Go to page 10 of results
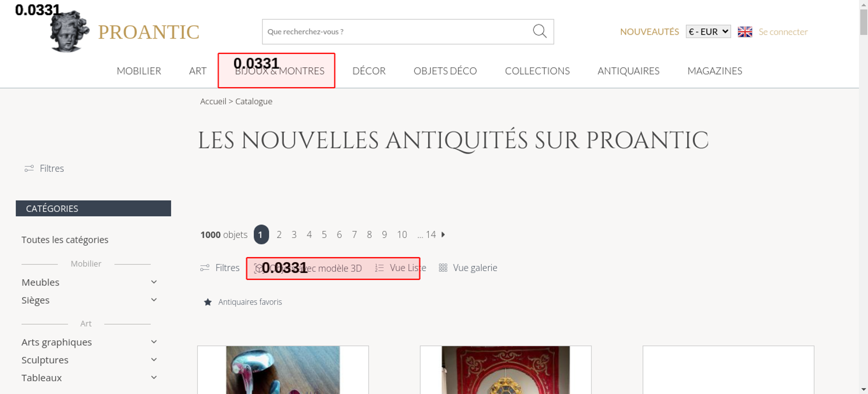Screen dimensions: 868x394 (x=402, y=234)
